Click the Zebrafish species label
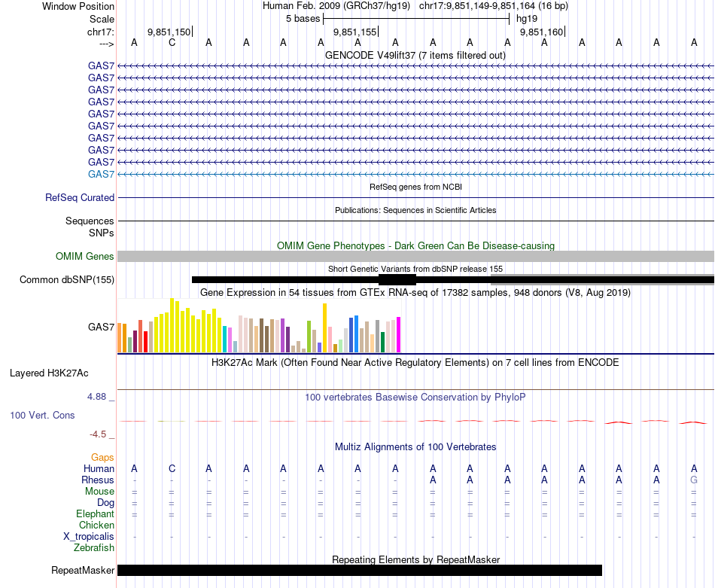The height and width of the screenshot is (588, 715). pyautogui.click(x=94, y=548)
